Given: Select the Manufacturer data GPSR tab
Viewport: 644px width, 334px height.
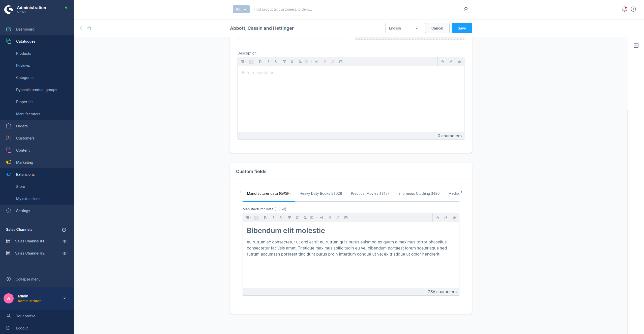Looking at the screenshot, I should click(x=269, y=193).
